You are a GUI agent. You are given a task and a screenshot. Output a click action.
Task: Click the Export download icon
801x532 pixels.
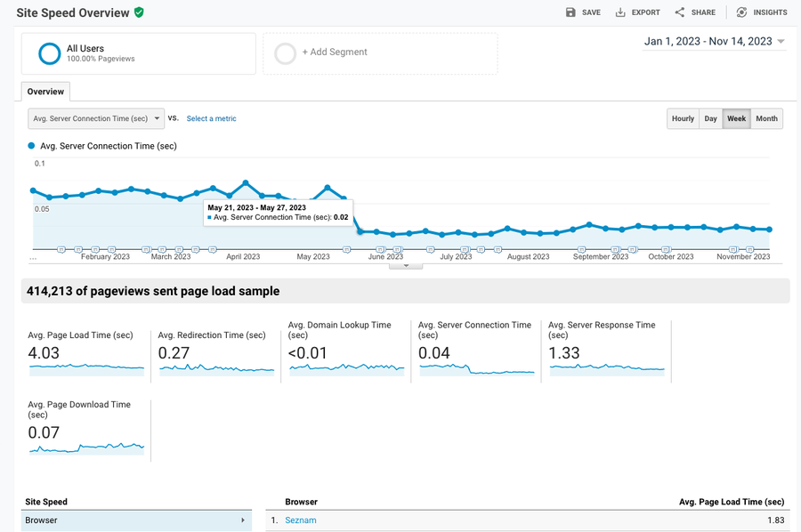coord(620,12)
